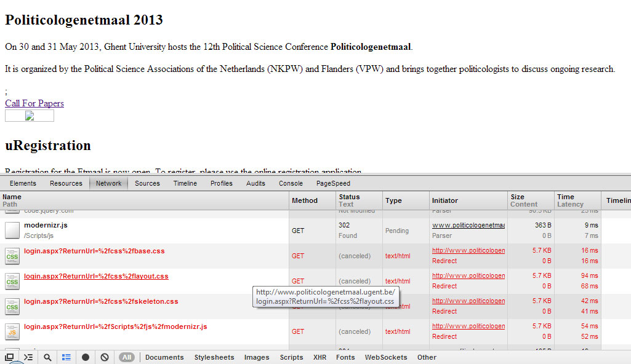The width and height of the screenshot is (631, 364).
Task: Click the Timeline column header
Action: [x=616, y=200]
